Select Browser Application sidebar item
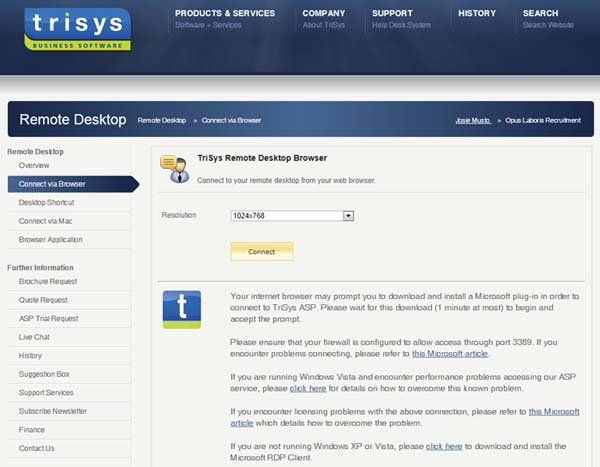 [x=51, y=240]
